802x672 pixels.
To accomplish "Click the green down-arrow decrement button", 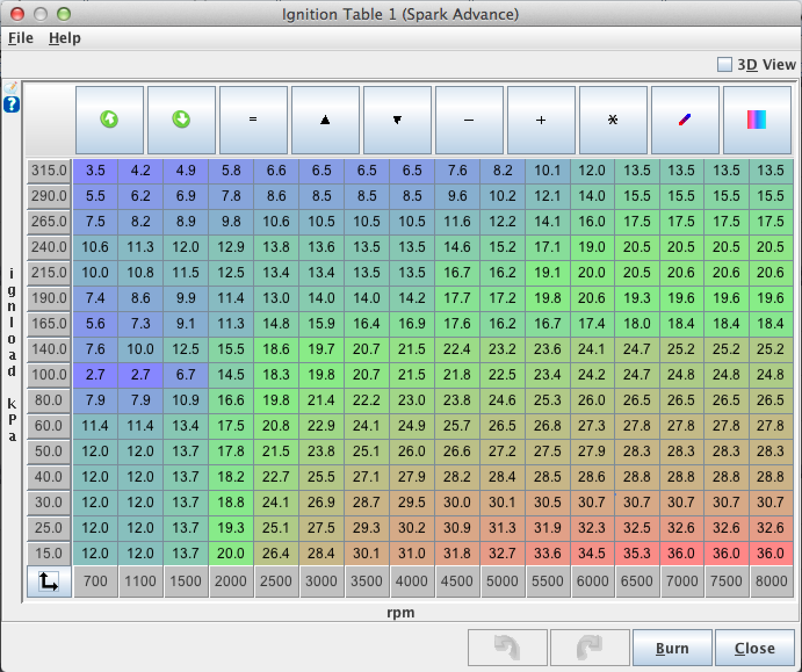I will pos(181,120).
